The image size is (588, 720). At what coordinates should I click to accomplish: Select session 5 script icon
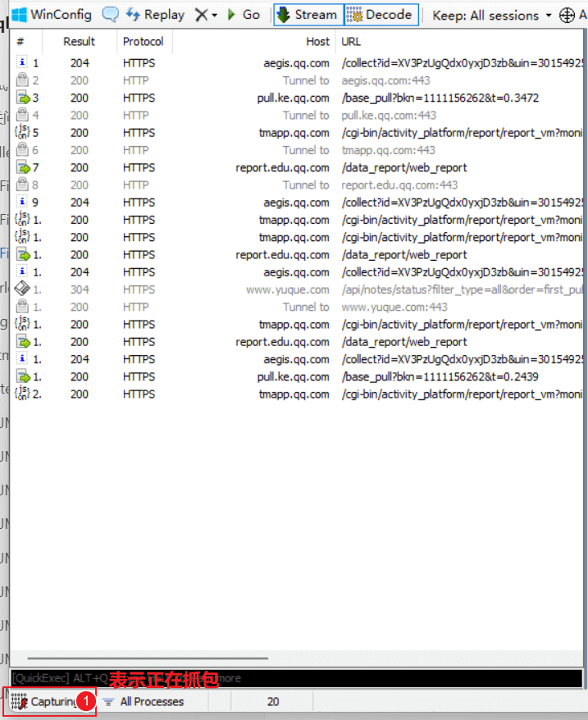[22, 132]
